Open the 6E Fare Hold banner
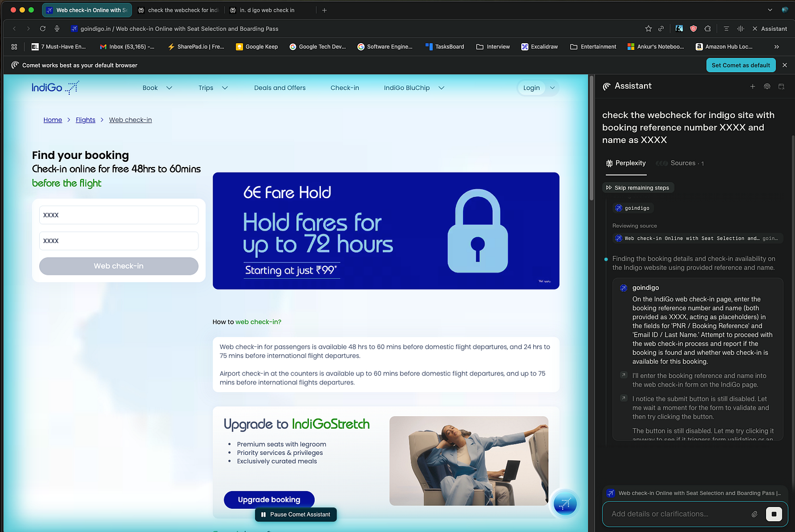 386,231
